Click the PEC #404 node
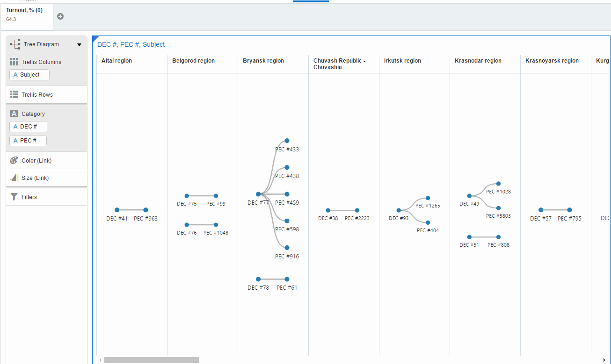The height and width of the screenshot is (364, 611). tap(428, 223)
